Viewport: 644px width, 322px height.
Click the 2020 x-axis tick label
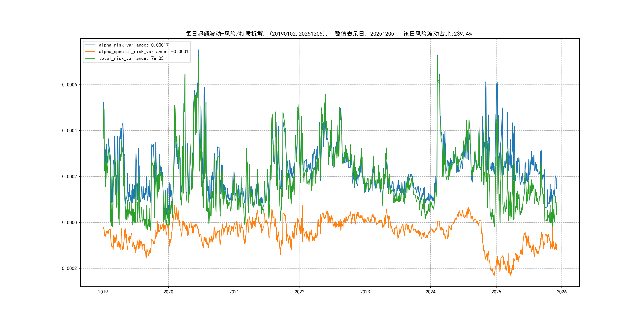[x=168, y=292]
